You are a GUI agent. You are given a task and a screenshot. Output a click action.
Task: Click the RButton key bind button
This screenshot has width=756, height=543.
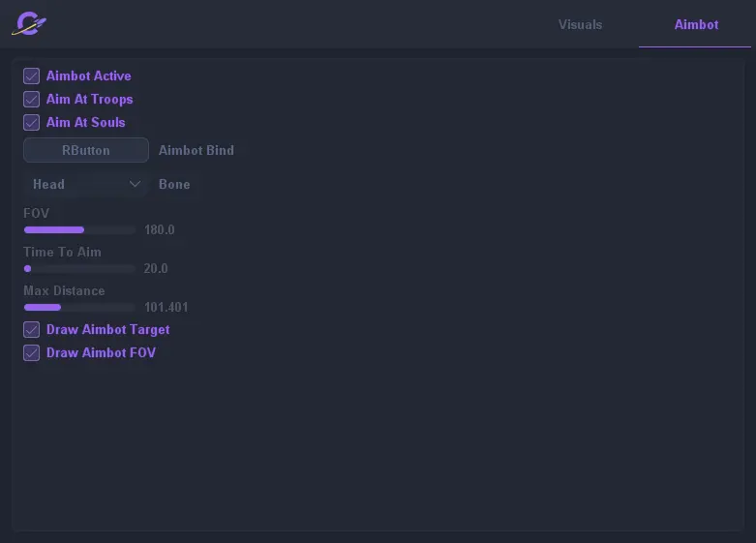(86, 150)
